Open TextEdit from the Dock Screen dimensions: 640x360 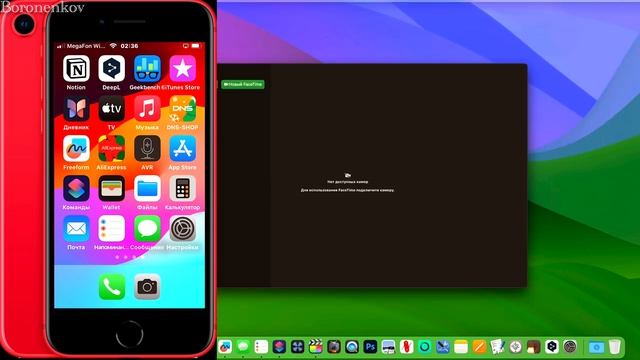[x=497, y=347]
